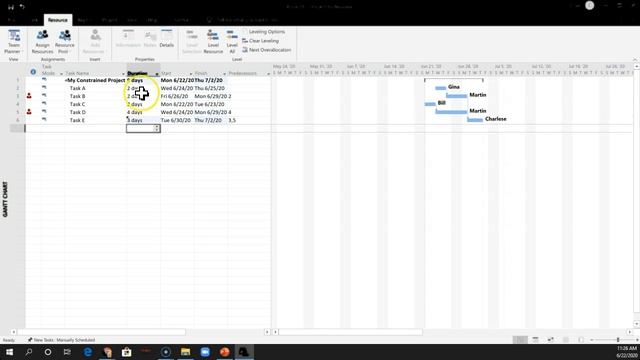This screenshot has height=360, width=640.
Task: Open the File tab
Action: click(x=11, y=20)
